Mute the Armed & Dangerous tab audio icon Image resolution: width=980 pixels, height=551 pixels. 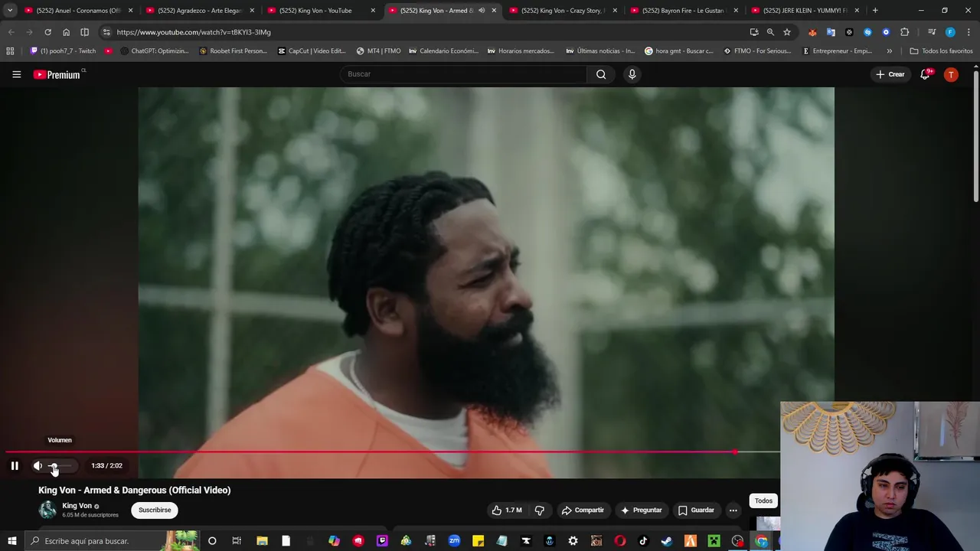point(482,11)
